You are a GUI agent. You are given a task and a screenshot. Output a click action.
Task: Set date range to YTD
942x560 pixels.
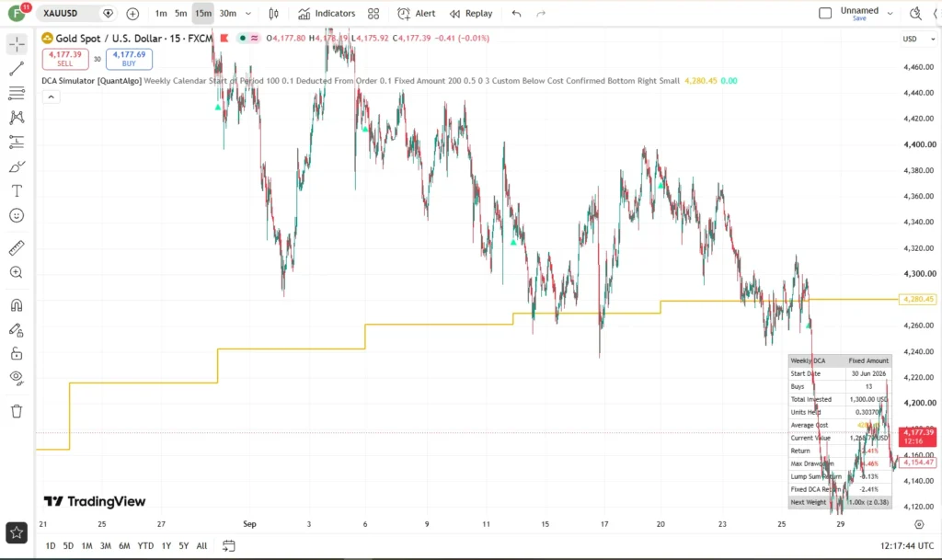pyautogui.click(x=145, y=545)
